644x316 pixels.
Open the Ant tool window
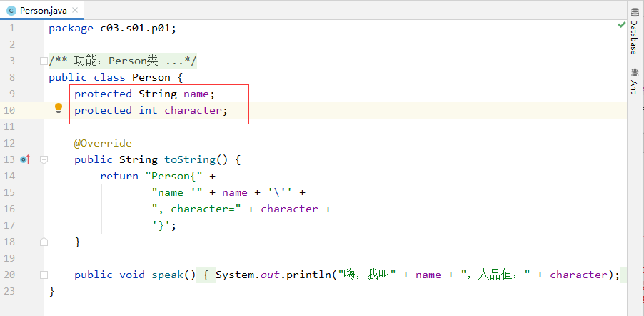pyautogui.click(x=635, y=81)
